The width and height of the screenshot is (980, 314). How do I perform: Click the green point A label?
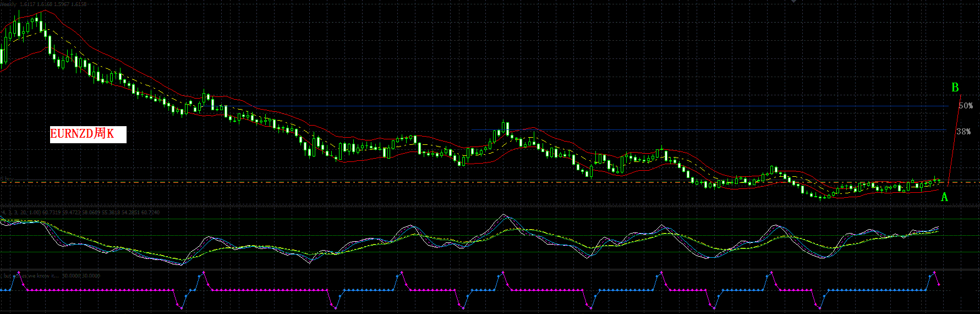(944, 197)
